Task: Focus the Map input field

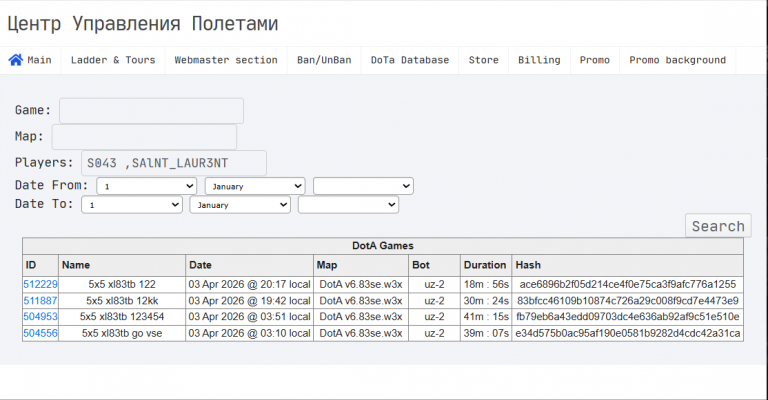Action: click(x=144, y=137)
